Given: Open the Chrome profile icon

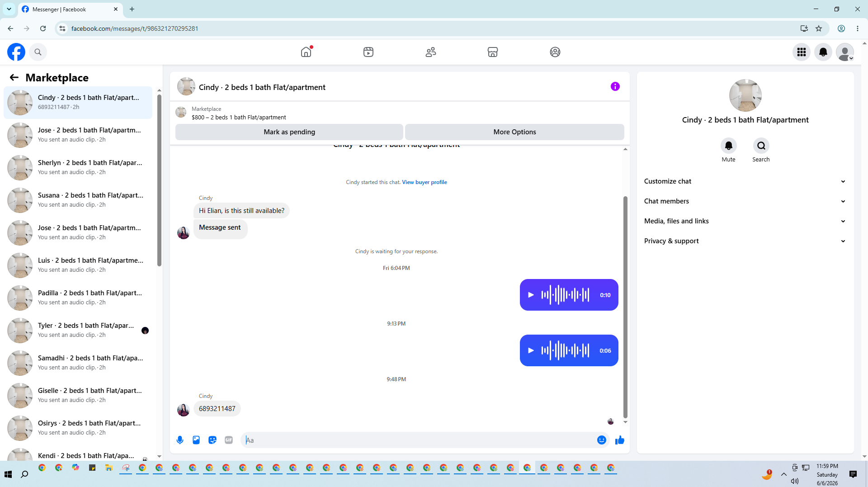Looking at the screenshot, I should (x=841, y=28).
